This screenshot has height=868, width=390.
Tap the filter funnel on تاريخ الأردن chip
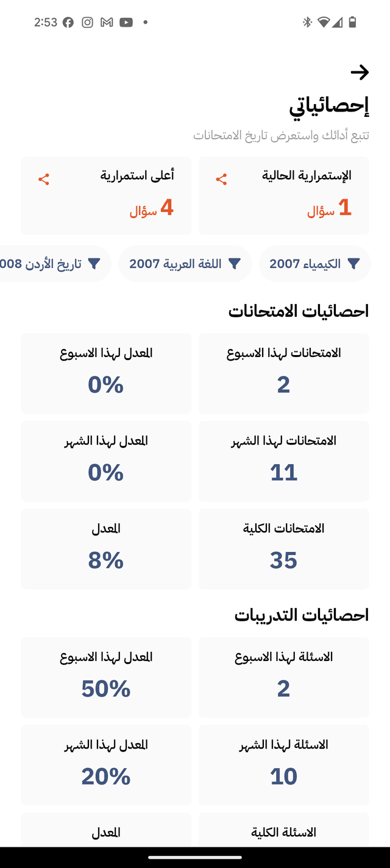click(93, 263)
